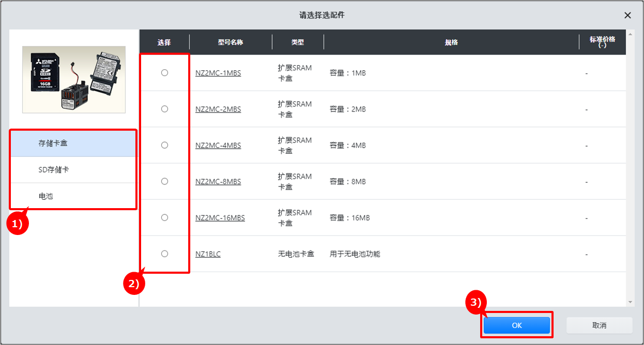This screenshot has width=644, height=345.
Task: Open the NZ2MC-16MBS model link
Action: [x=220, y=218]
